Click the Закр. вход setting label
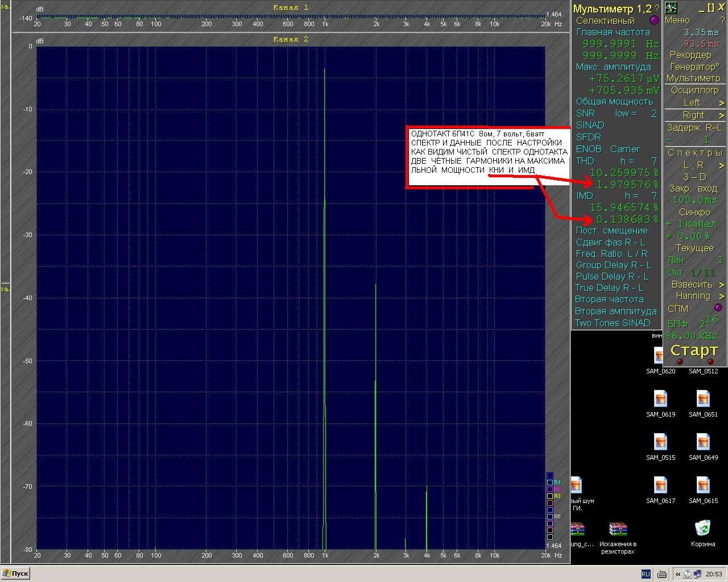Image resolution: width=728 pixels, height=582 pixels. point(694,189)
